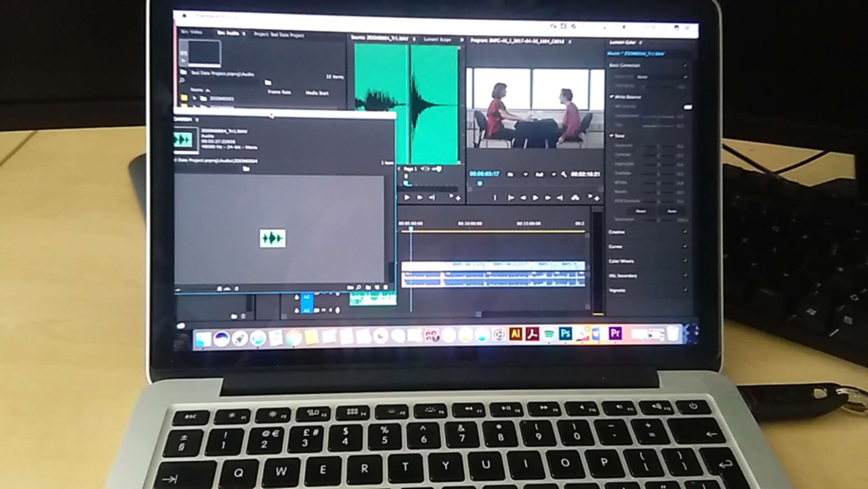Viewport: 868px width, 489px height.
Task: Open Program monitor button editor plus icon
Action: tap(597, 199)
